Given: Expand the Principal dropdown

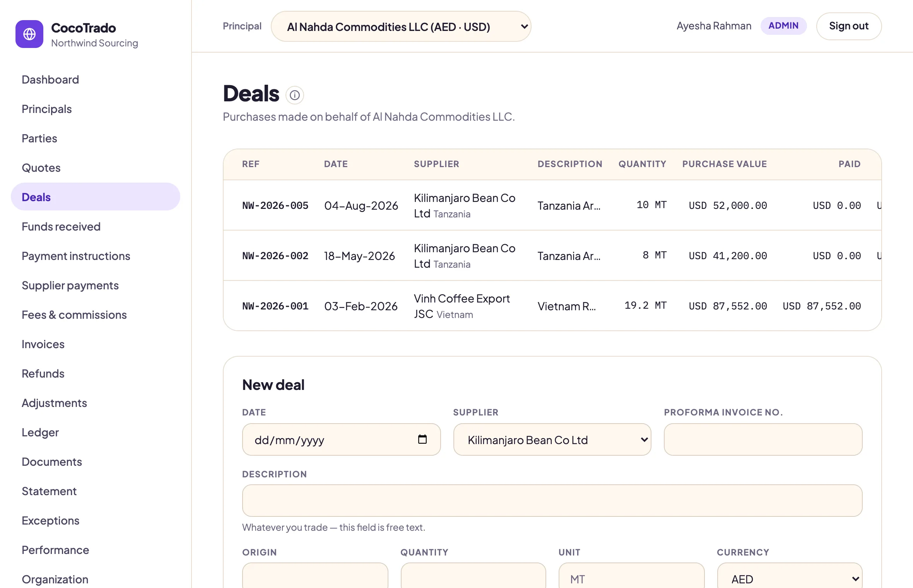Looking at the screenshot, I should pyautogui.click(x=401, y=26).
